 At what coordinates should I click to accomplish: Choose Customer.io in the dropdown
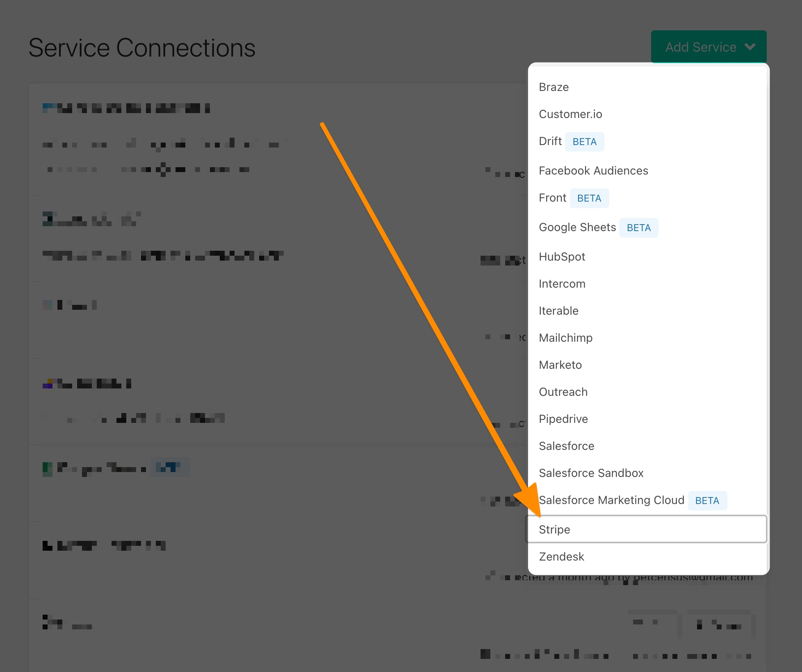coord(648,114)
